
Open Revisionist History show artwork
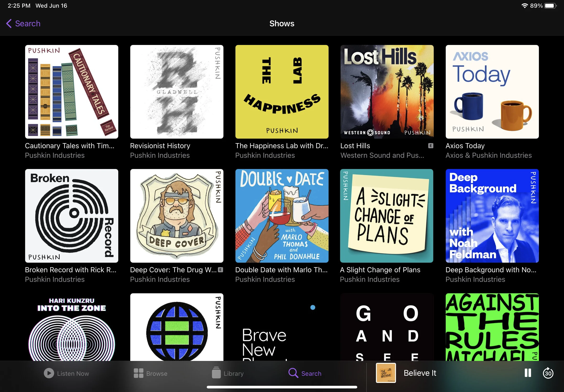click(177, 92)
